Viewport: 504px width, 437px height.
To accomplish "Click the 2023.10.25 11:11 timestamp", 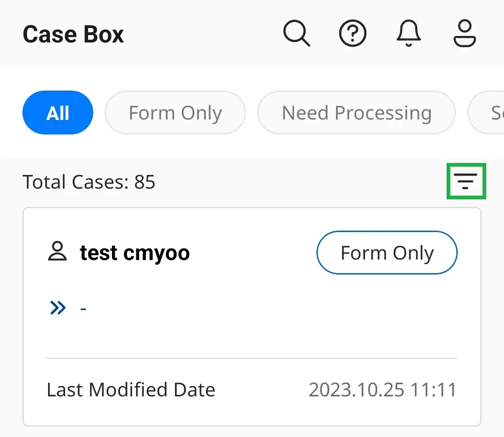I will [383, 390].
